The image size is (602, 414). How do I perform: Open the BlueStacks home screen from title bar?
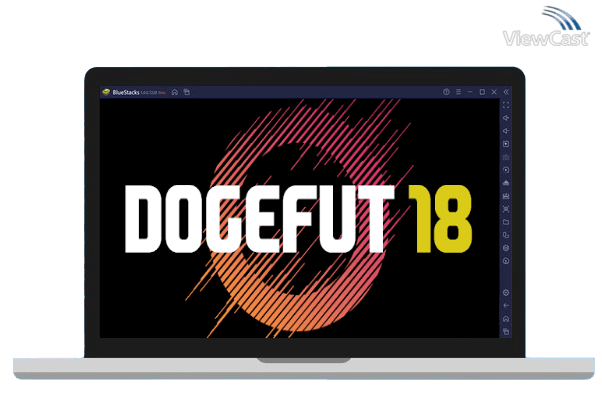tap(175, 92)
